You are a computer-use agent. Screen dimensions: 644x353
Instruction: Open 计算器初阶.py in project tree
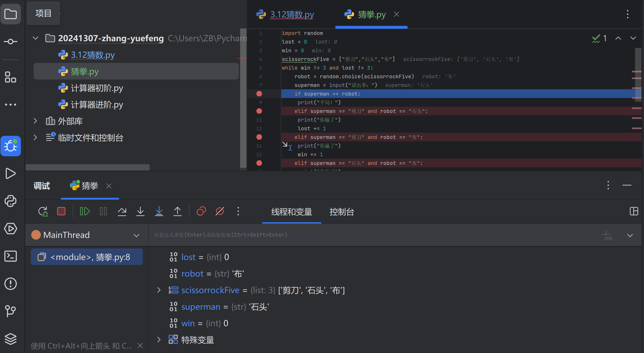[x=97, y=88]
